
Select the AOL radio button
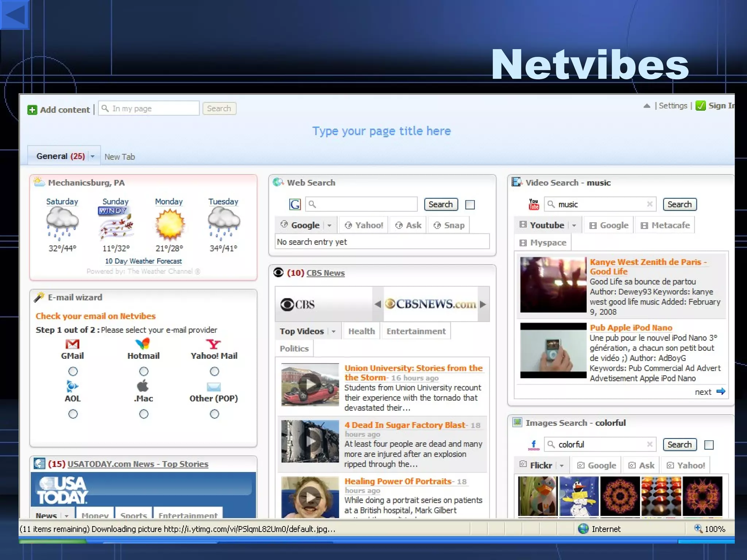[x=73, y=414]
